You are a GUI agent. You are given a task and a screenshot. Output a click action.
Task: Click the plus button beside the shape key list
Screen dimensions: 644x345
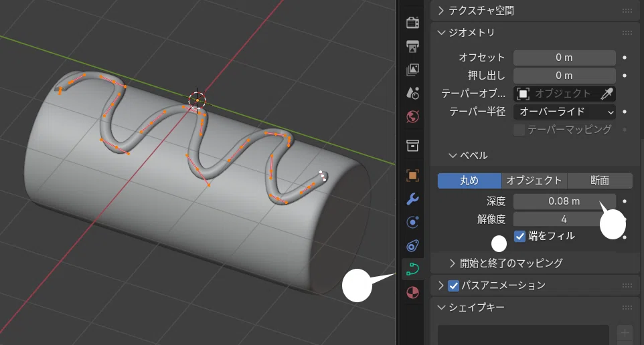click(x=625, y=332)
